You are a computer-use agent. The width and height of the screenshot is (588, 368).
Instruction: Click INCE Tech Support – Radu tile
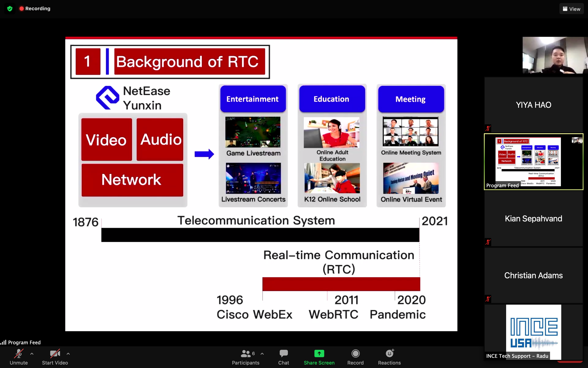[533, 332]
